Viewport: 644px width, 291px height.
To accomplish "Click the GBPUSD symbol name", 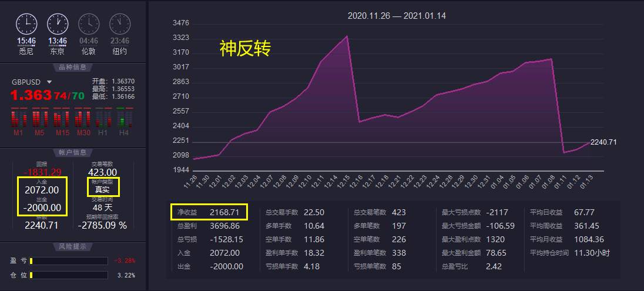I will [x=26, y=82].
